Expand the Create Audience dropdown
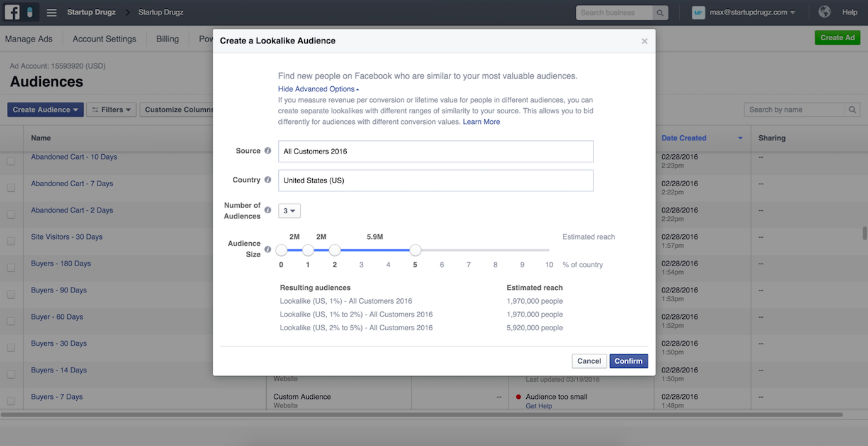Screen dimensions: 868x446 coord(45,109)
